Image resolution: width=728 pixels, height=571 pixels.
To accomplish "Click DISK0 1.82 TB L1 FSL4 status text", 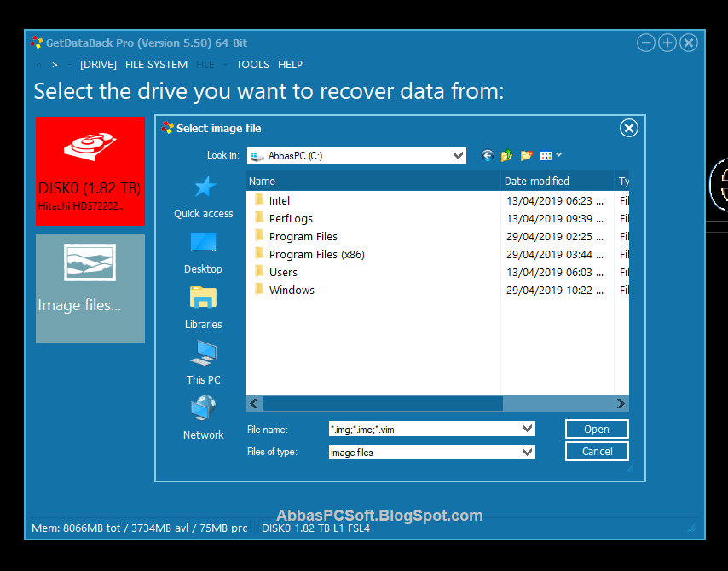I will click(x=315, y=528).
